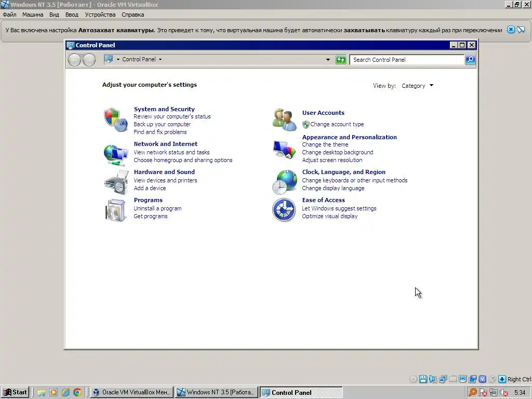532x399 pixels.
Task: Click Change desktop background link
Action: [x=338, y=152]
